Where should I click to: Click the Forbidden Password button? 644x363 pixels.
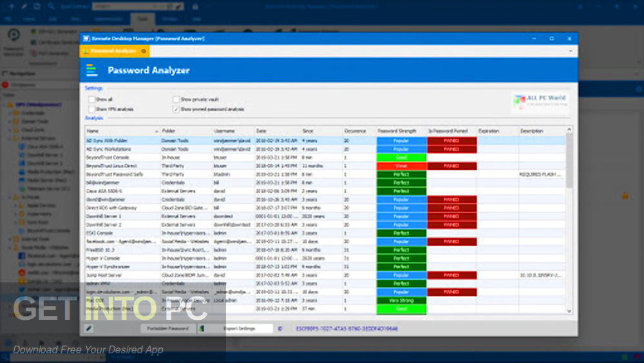pos(167,328)
